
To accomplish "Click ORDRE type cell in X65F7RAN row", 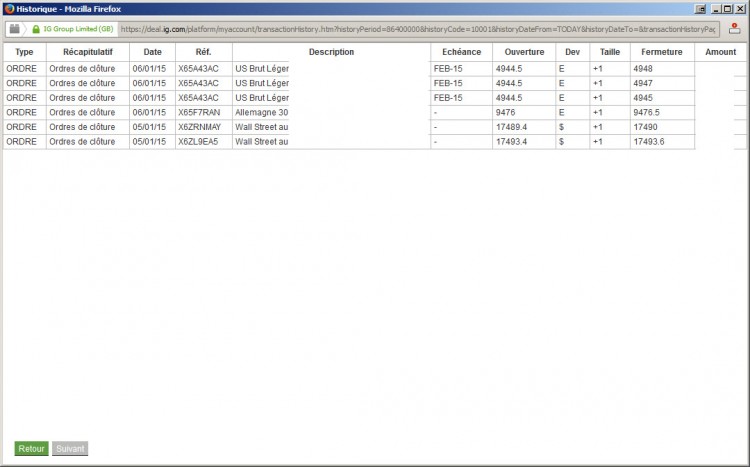I will [24, 112].
